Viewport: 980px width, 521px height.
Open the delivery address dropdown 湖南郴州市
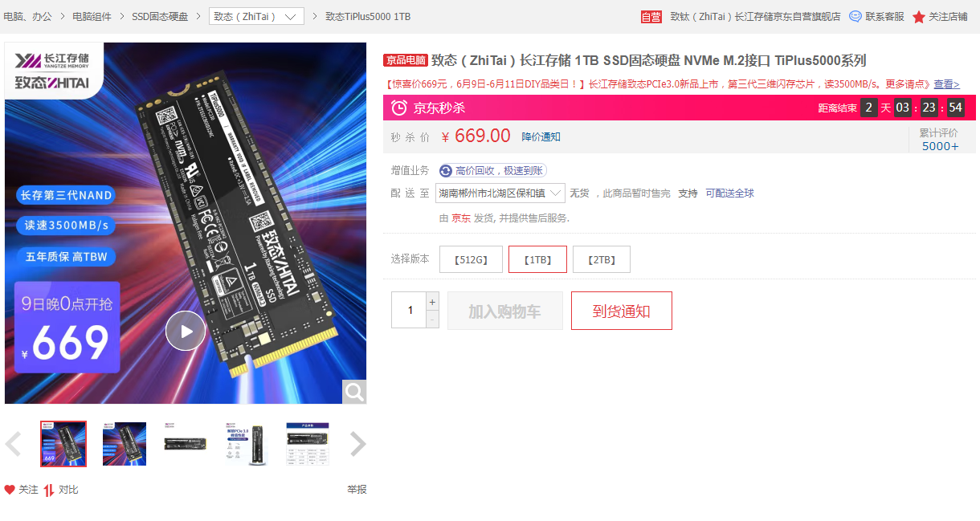click(500, 193)
